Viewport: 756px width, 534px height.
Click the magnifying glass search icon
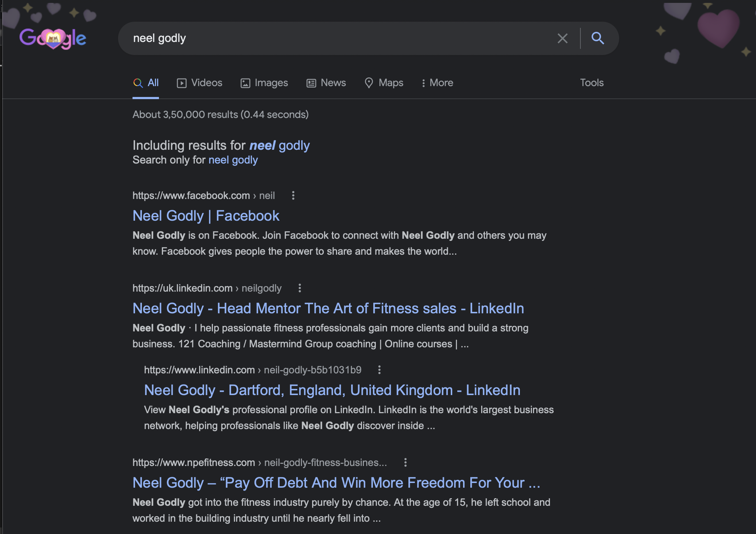(x=597, y=38)
